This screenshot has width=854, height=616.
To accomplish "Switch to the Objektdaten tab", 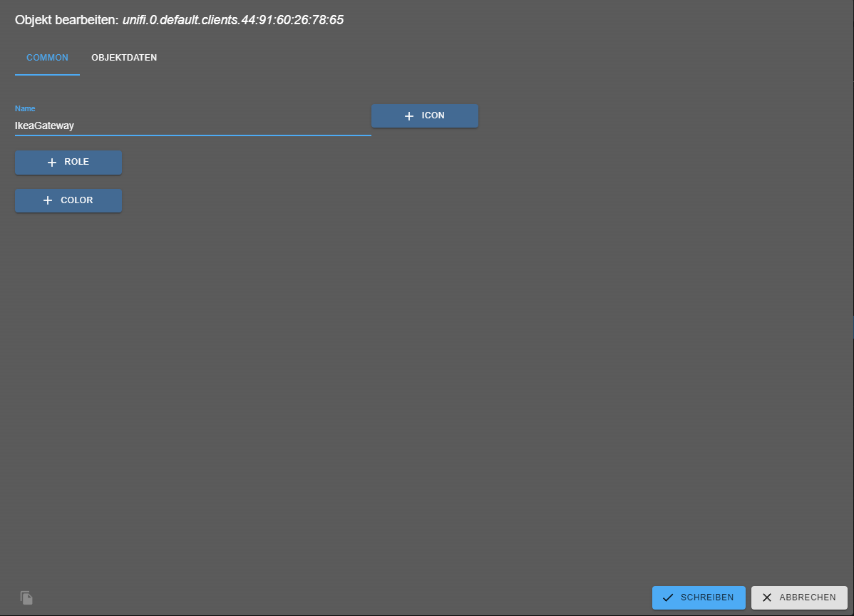I will click(x=124, y=58).
